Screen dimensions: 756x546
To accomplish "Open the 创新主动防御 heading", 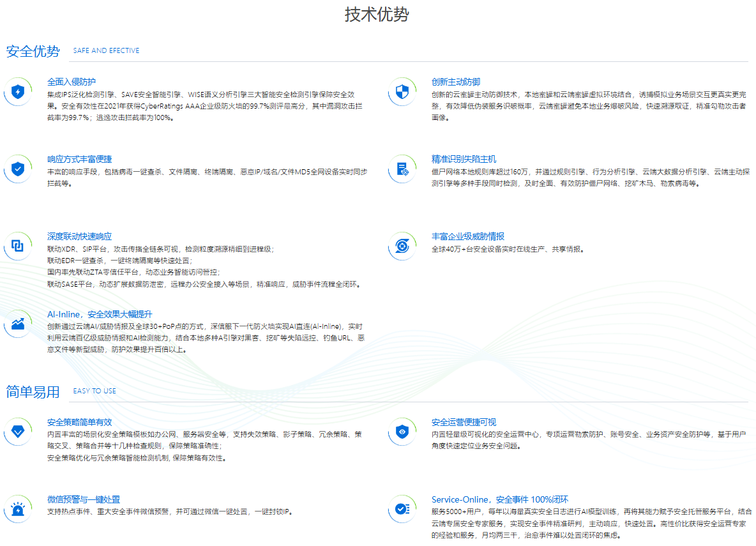I will (x=456, y=82).
